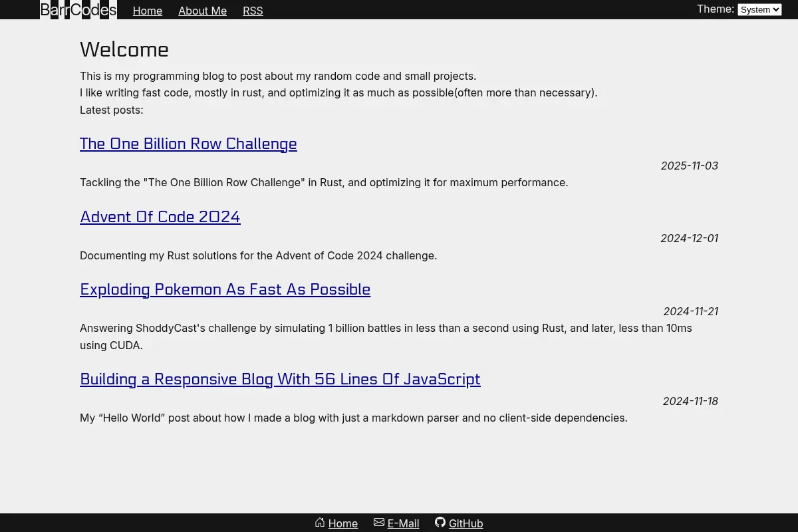Click the GitHub octocat icon
This screenshot has height=532, width=798.
click(x=440, y=523)
